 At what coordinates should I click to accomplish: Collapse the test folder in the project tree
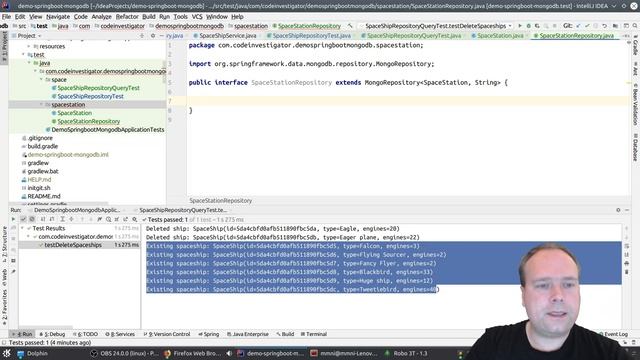click(23, 54)
